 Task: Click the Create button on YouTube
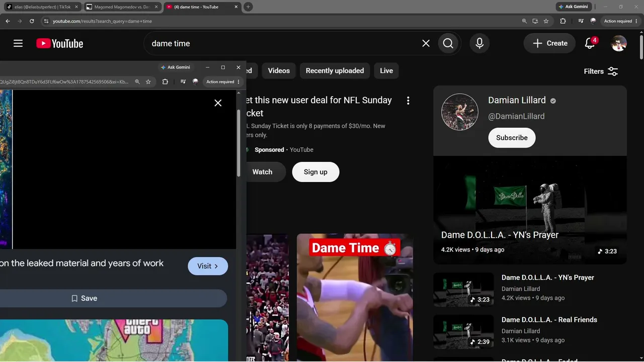click(x=549, y=43)
